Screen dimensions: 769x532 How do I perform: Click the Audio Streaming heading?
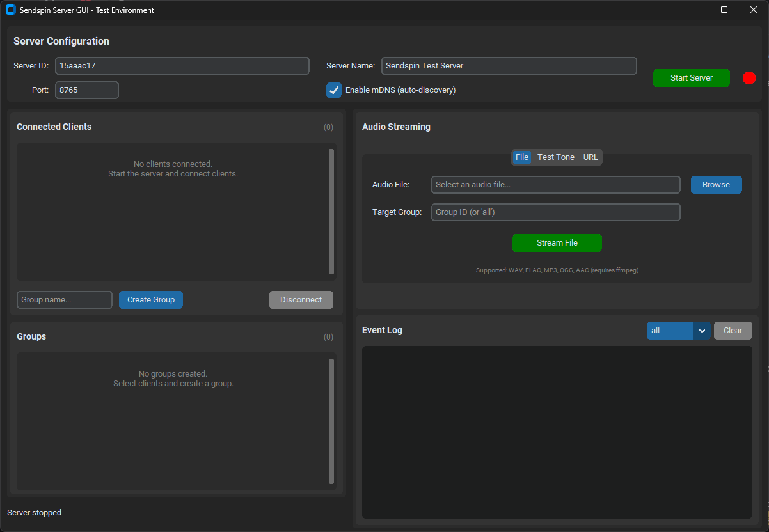tap(396, 127)
